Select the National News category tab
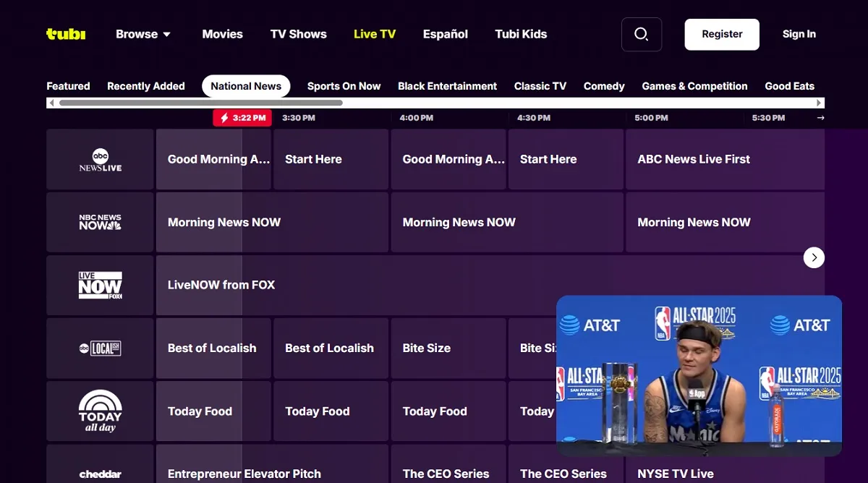The image size is (868, 483). click(246, 86)
